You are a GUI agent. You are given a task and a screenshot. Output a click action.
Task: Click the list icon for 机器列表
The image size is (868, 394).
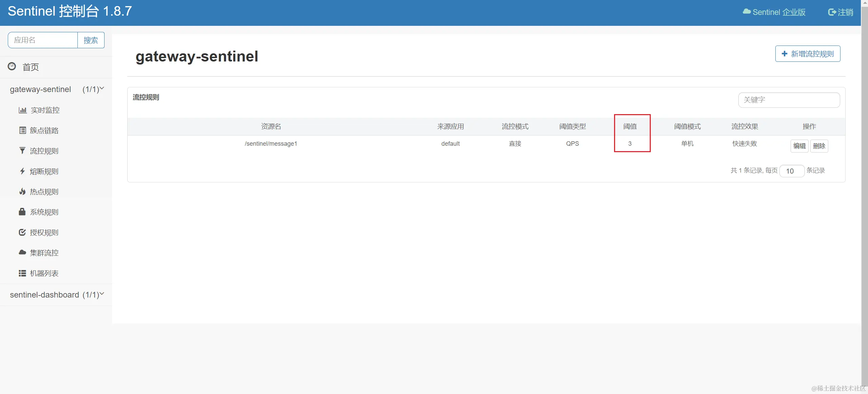(x=22, y=273)
